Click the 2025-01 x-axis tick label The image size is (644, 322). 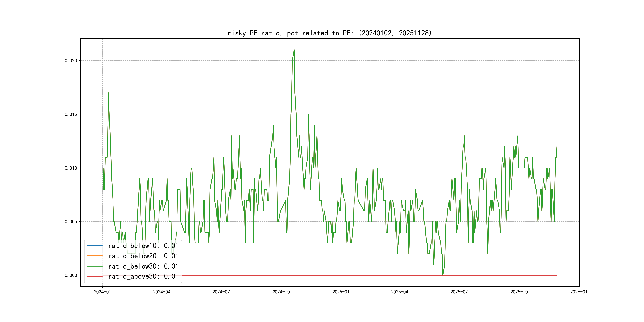pyautogui.click(x=341, y=292)
